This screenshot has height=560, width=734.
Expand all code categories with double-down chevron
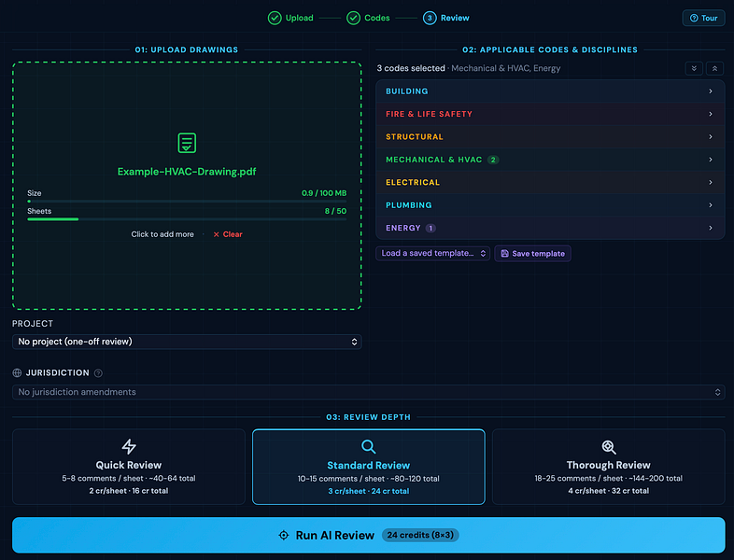[x=694, y=68]
